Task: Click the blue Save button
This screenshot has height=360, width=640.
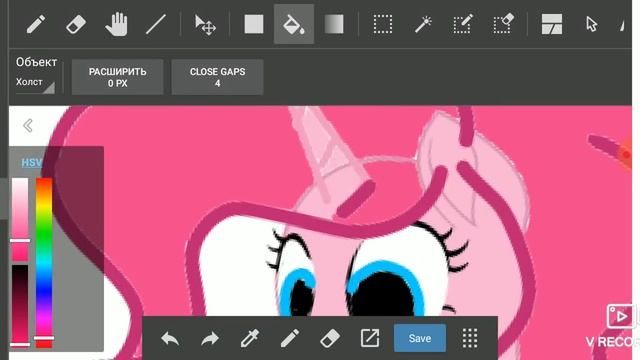Action: point(420,338)
